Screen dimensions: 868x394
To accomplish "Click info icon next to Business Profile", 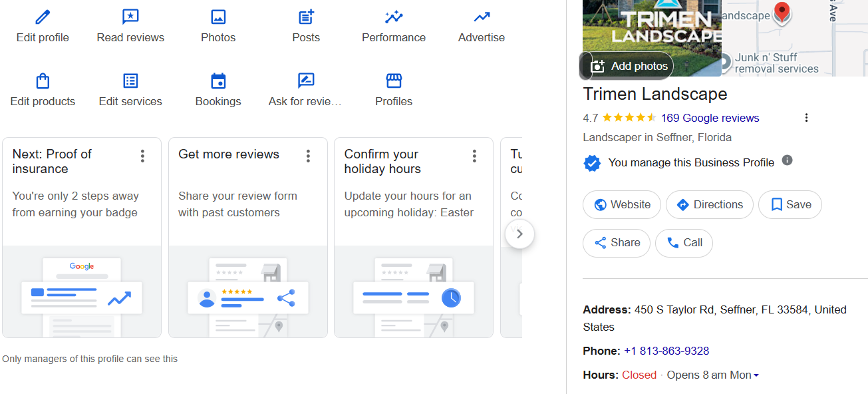I will coord(787,160).
